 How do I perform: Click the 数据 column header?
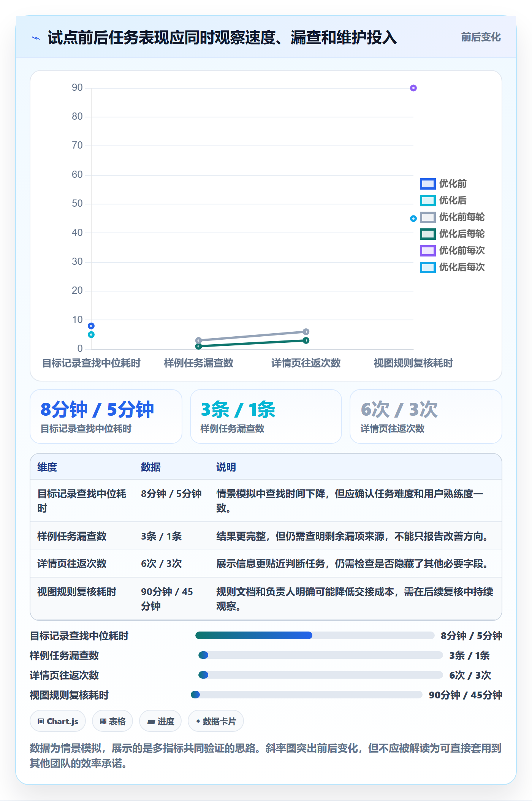(x=151, y=467)
